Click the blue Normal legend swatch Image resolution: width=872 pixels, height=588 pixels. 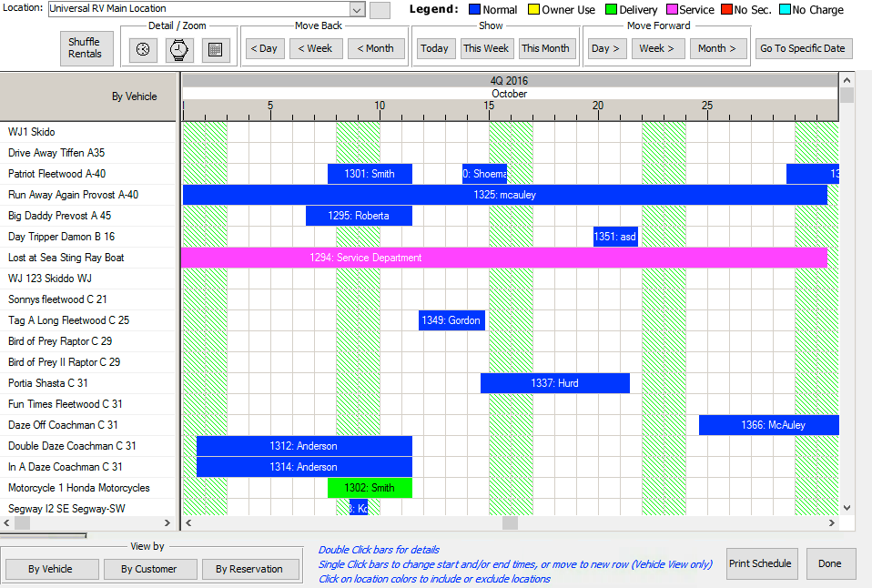[473, 10]
